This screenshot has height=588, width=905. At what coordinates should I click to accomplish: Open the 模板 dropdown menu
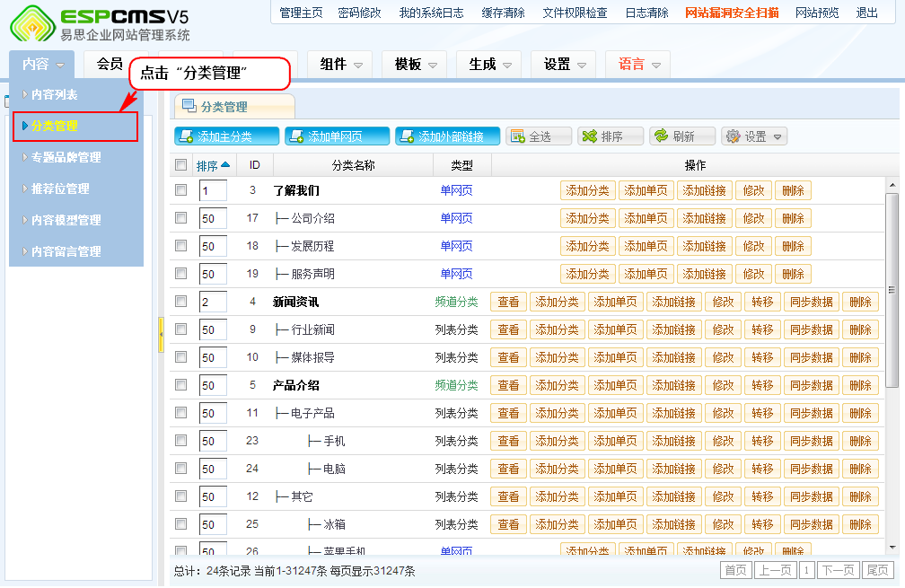coord(415,64)
